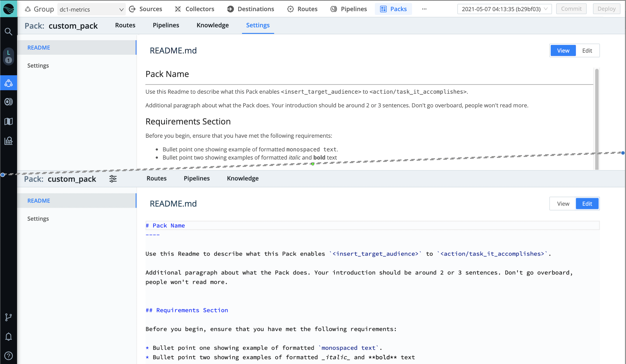626x364 pixels.
Task: Select README in lower left panel
Action: tap(77, 201)
